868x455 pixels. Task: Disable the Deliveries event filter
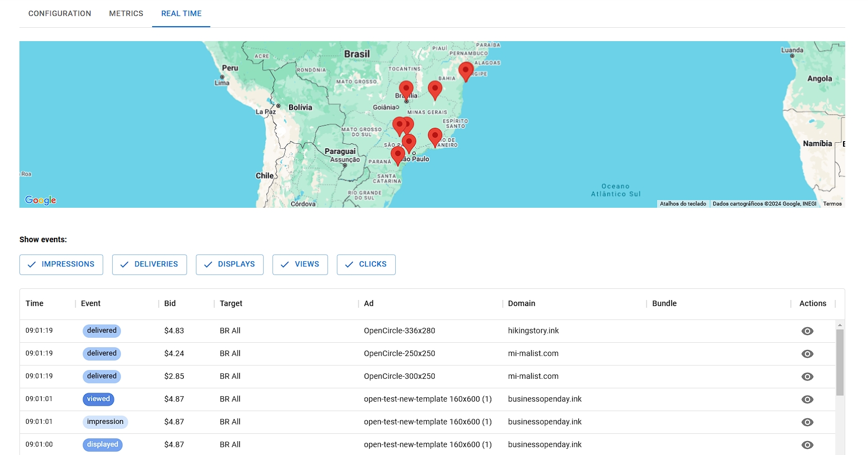149,264
